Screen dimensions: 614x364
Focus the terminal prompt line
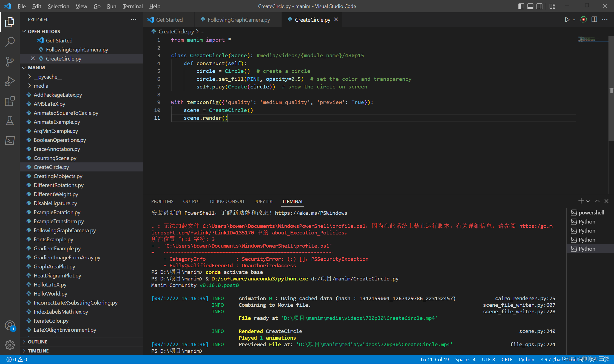click(x=353, y=351)
